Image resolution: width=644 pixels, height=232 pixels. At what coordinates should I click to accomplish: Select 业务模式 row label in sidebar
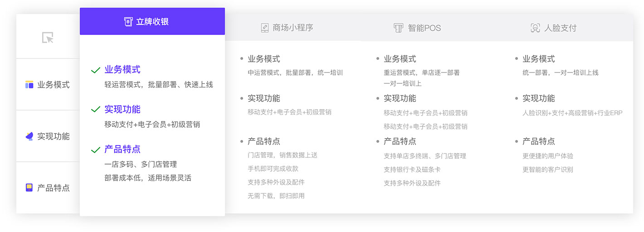(54, 85)
